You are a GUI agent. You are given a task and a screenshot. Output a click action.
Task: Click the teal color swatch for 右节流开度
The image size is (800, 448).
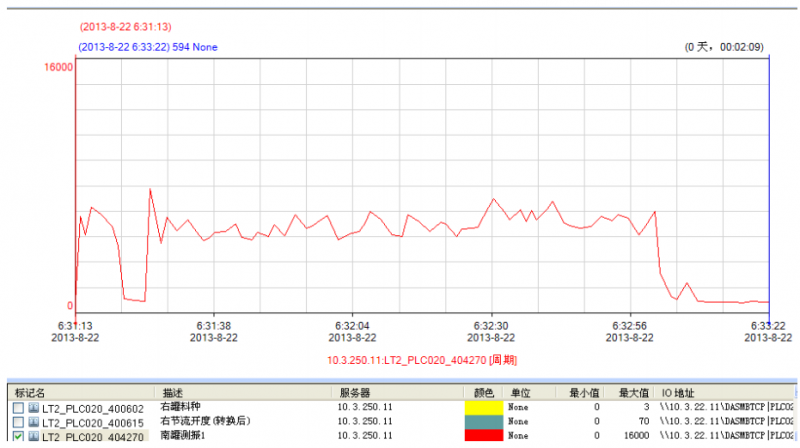[x=483, y=422]
